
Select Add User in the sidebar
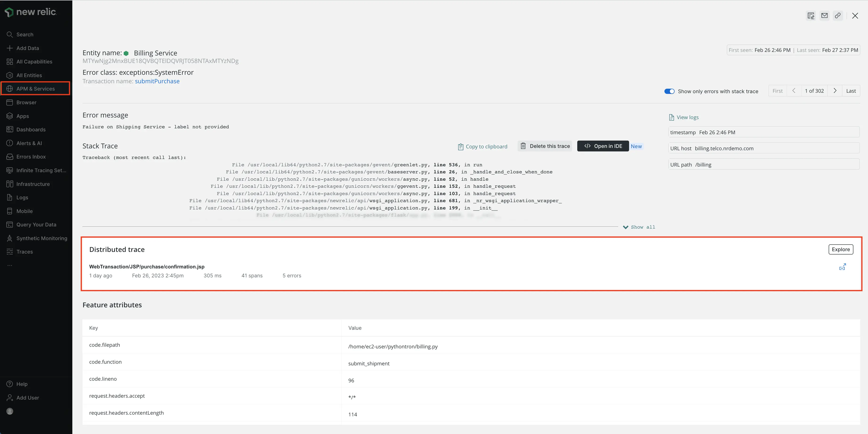pos(27,397)
